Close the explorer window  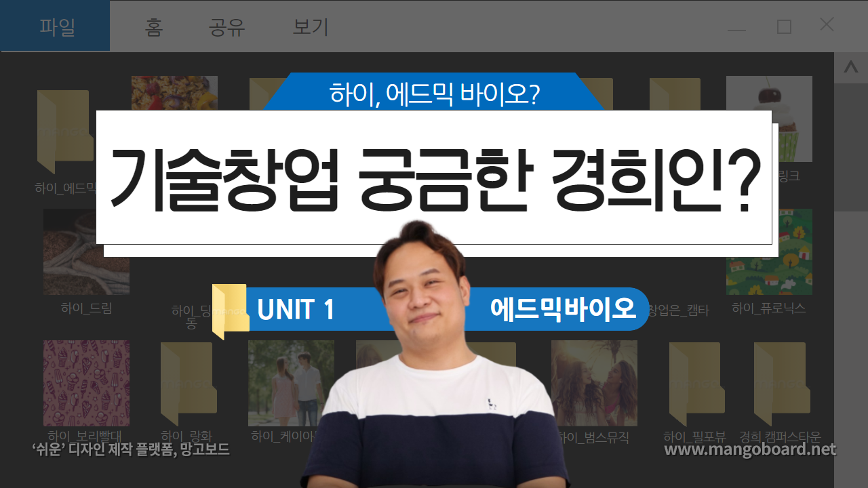click(827, 25)
